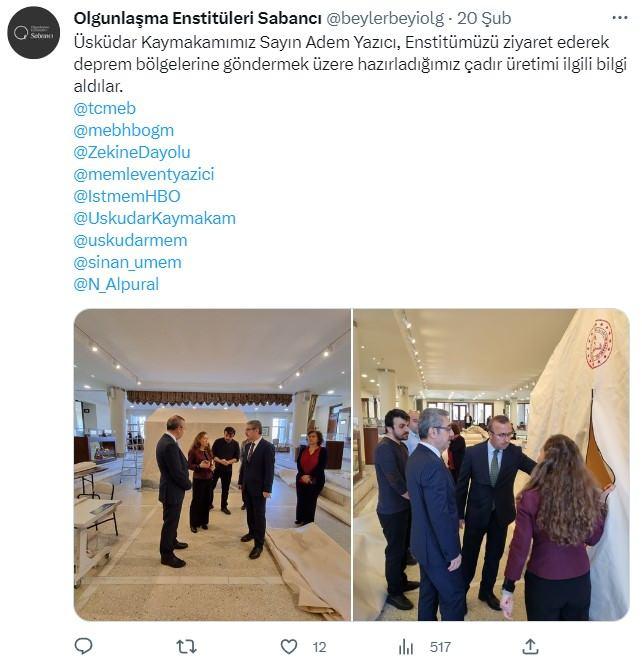Open the @N_Alpural mention link
The width and height of the screenshot is (642, 667).
116,284
